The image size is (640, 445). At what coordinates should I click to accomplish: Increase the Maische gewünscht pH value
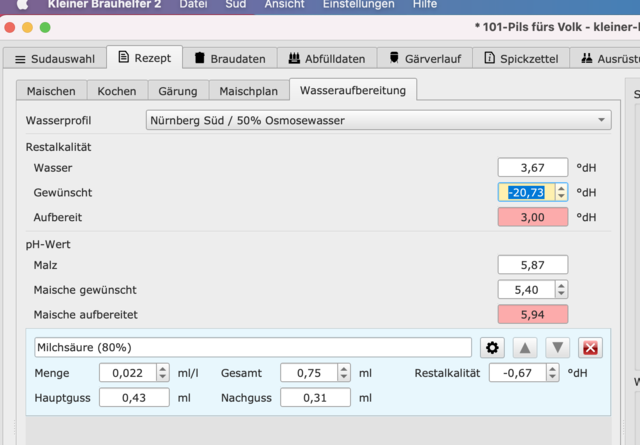(x=561, y=286)
